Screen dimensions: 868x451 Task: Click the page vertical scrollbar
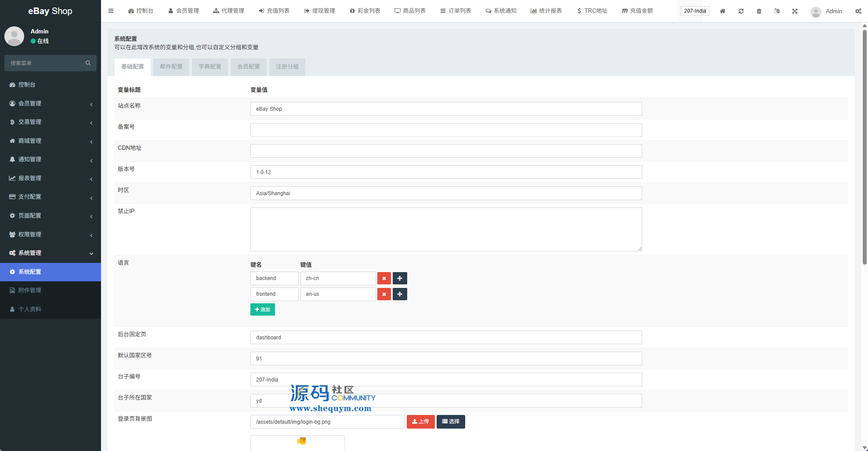[864, 145]
